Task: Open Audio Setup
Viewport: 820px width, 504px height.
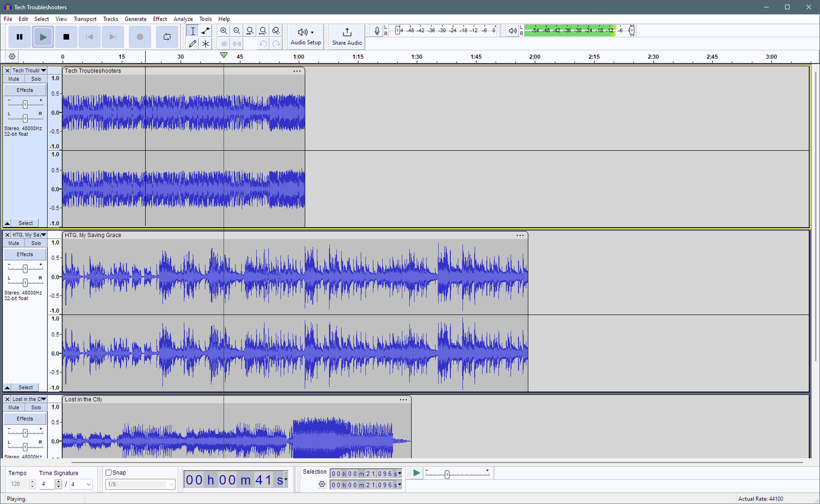Action: coord(306,37)
